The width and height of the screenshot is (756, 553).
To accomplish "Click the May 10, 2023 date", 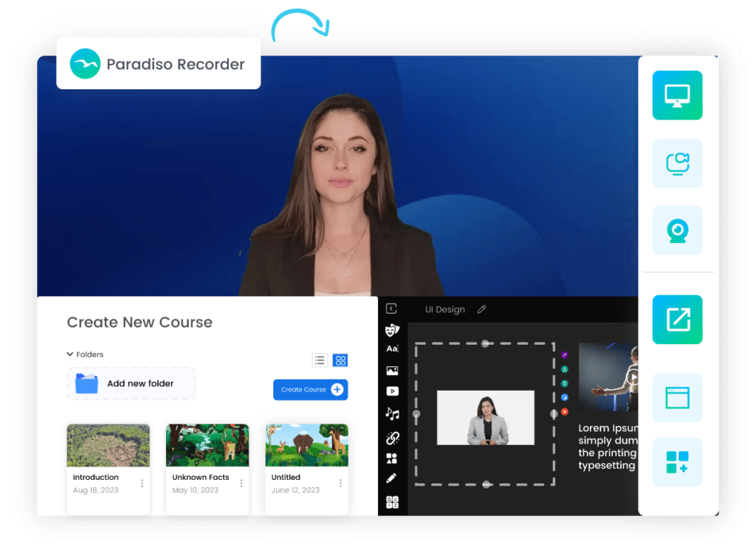I will [195, 490].
